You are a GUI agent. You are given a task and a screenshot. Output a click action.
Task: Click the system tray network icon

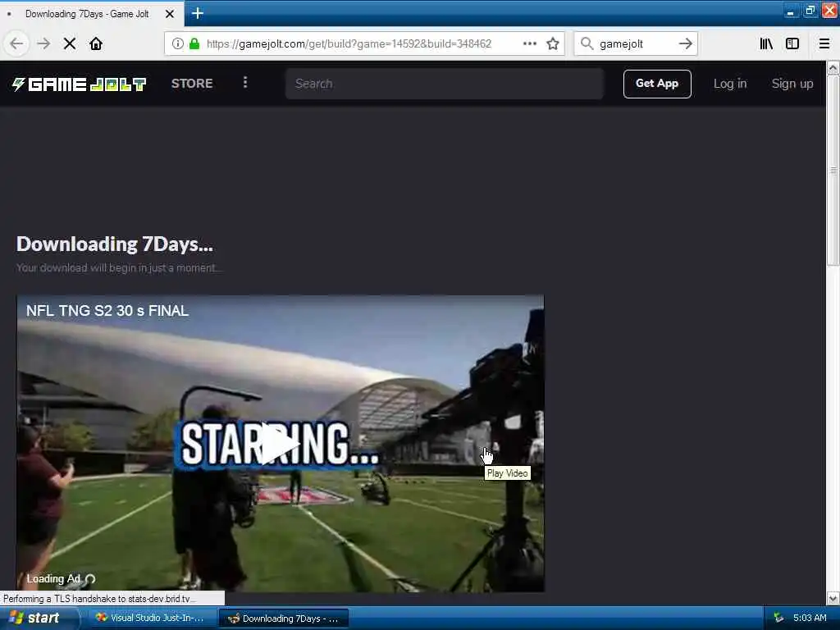click(778, 618)
